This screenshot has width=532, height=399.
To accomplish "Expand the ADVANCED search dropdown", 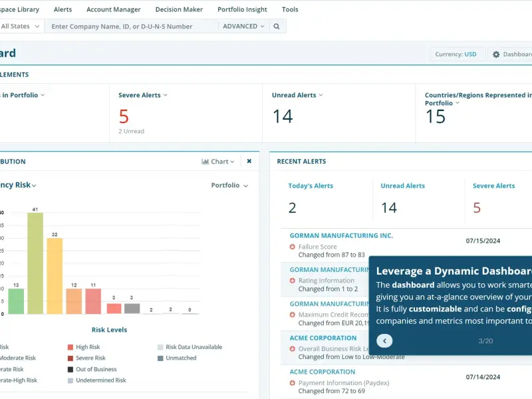I will [243, 26].
